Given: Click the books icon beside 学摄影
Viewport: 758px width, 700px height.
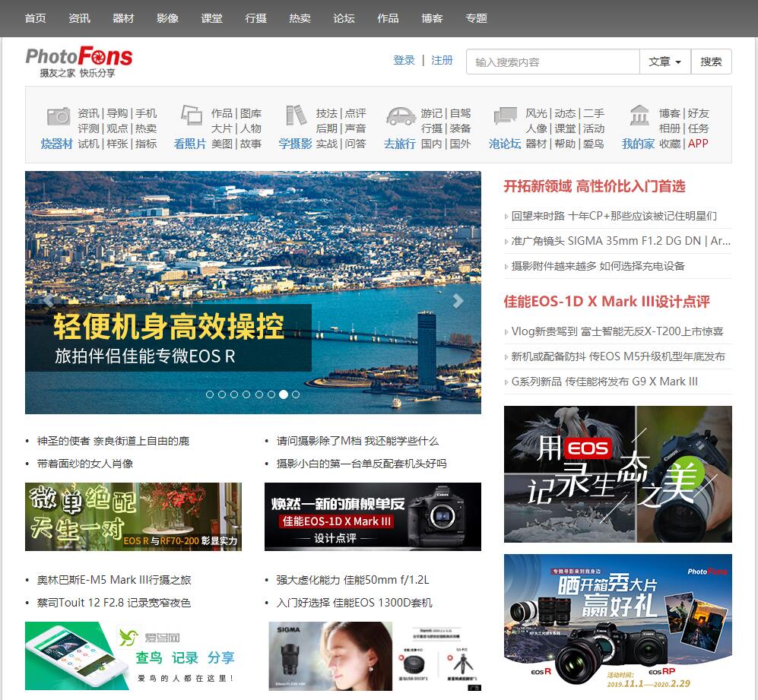Looking at the screenshot, I should point(296,116).
